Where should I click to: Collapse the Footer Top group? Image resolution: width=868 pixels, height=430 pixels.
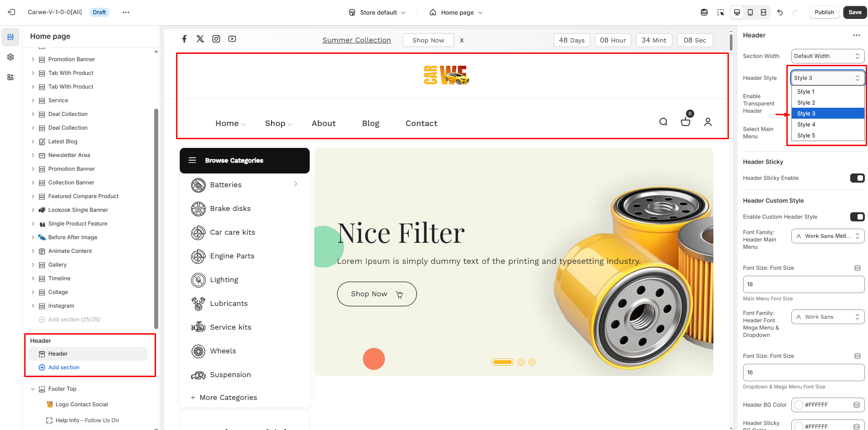[33, 389]
